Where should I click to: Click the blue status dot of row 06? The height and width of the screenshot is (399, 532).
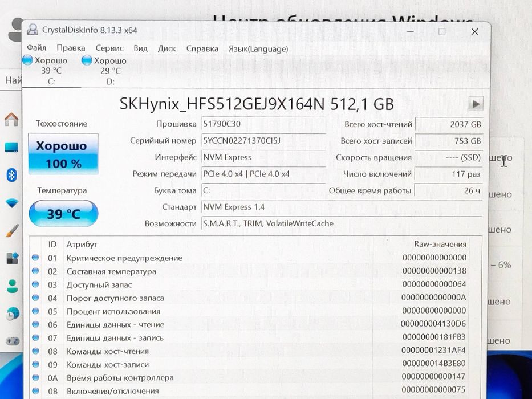click(35, 324)
